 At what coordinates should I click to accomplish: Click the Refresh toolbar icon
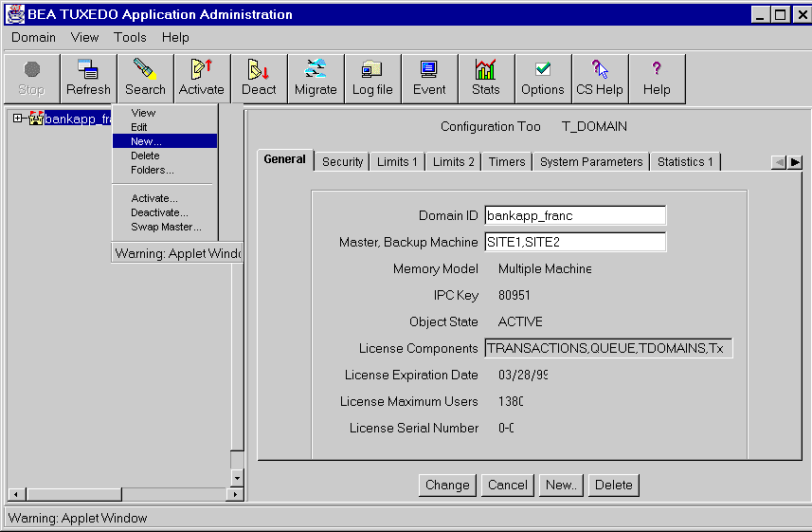[x=88, y=79]
